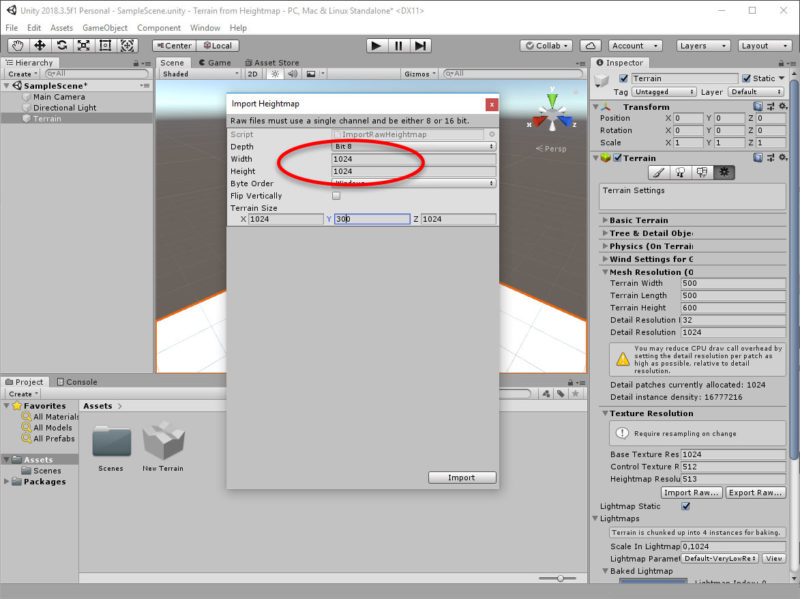Close the Import Heightmap dialog
Screen dimensions: 800x599
[x=491, y=104]
